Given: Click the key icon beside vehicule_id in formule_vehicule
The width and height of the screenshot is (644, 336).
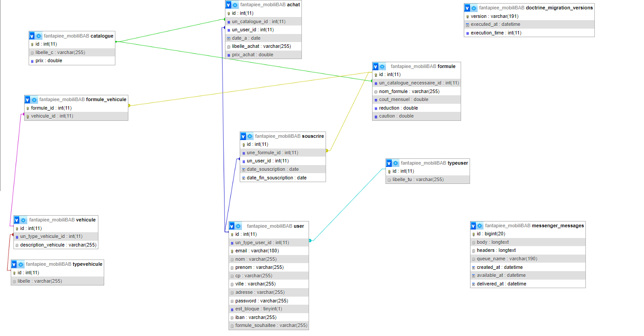Looking at the screenshot, I should [28, 116].
